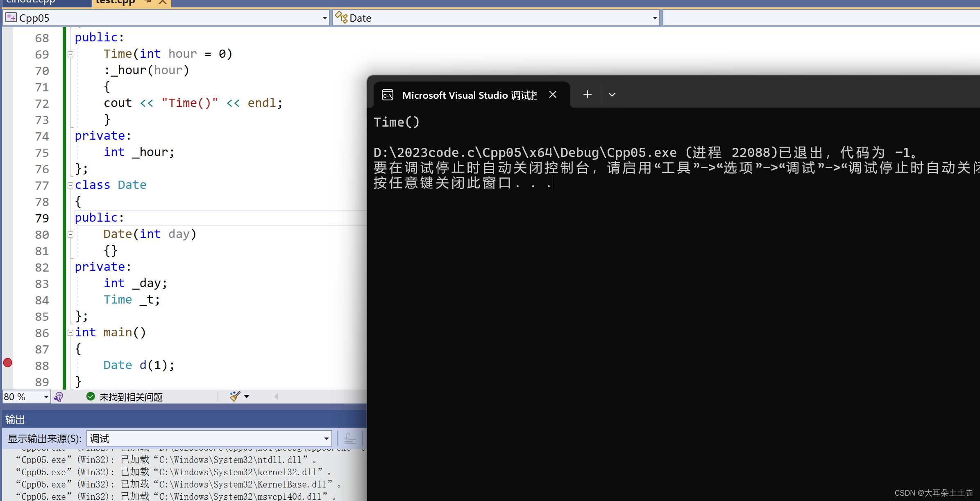Click the Date d(1) code line
This screenshot has height=501, width=980.
[138, 365]
